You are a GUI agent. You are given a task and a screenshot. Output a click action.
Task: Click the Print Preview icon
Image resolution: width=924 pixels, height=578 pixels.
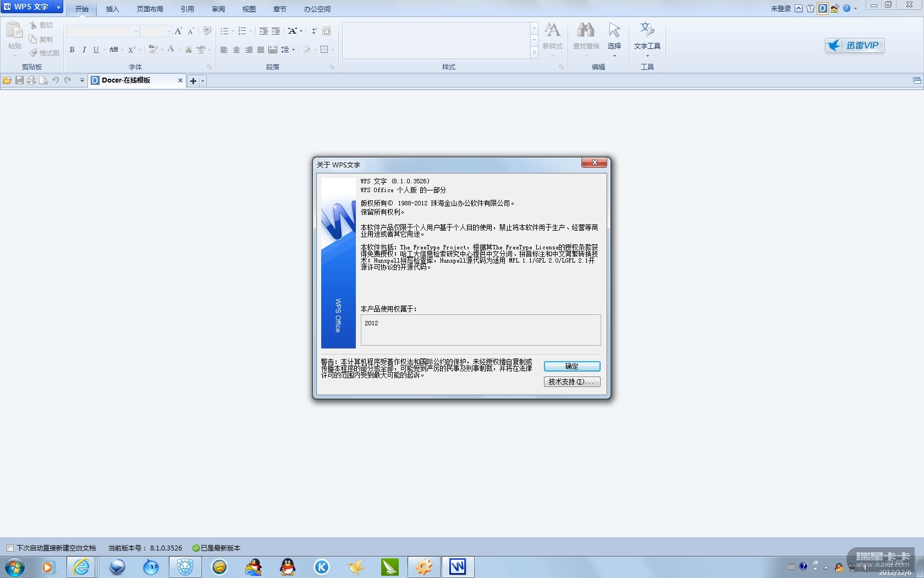click(x=43, y=80)
